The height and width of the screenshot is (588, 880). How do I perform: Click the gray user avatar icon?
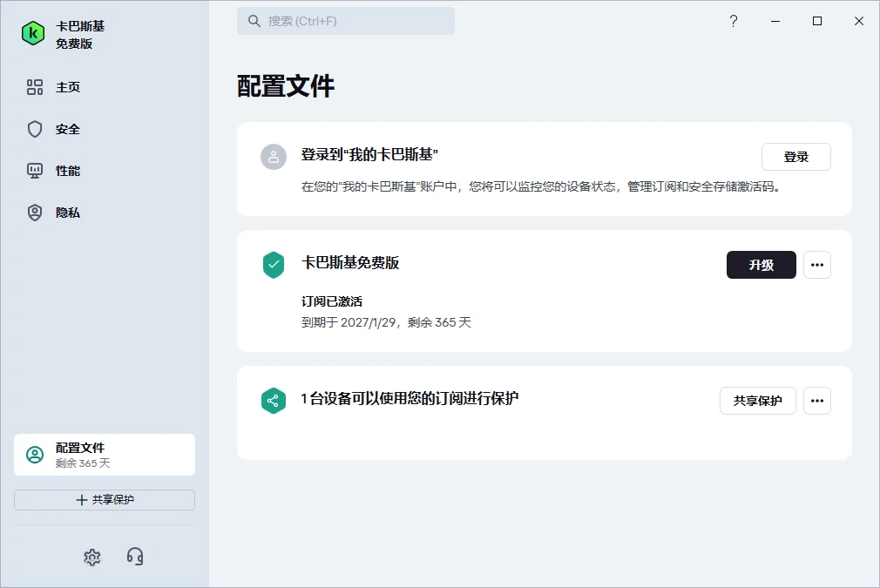pos(274,157)
